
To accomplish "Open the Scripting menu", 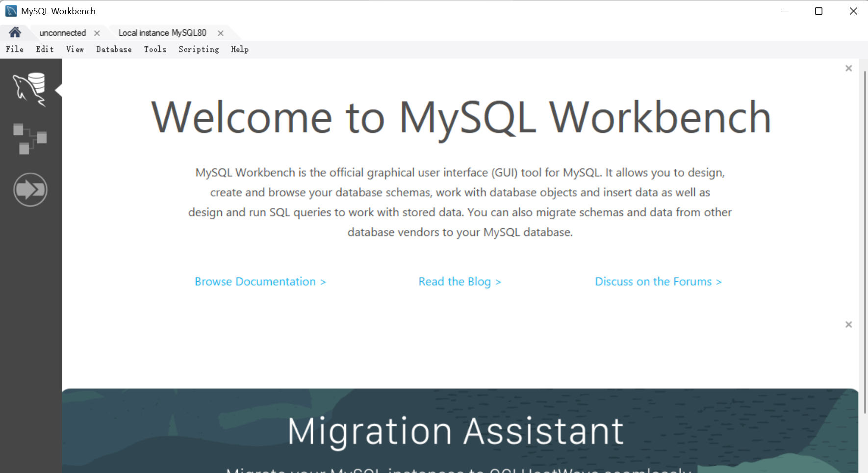I will coord(199,49).
